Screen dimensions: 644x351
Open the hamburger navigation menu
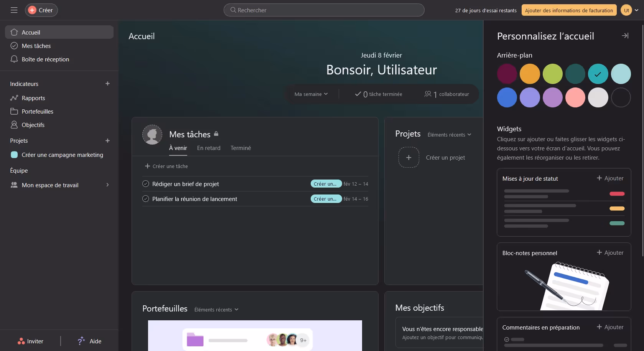coord(14,10)
